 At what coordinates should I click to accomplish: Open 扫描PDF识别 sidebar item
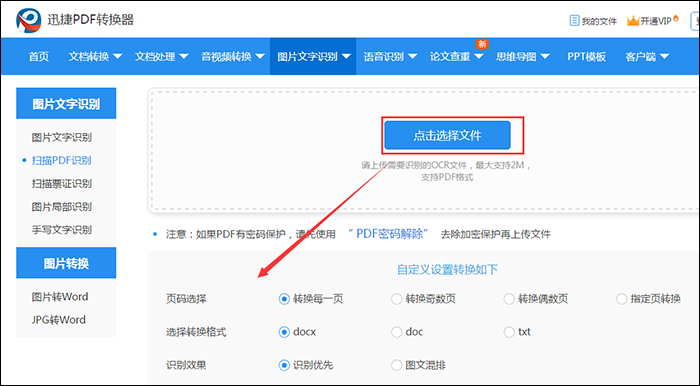coord(62,161)
